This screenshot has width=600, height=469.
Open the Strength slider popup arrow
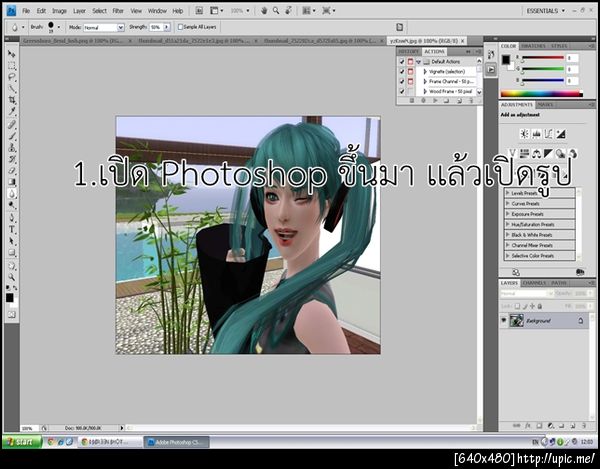(x=166, y=27)
